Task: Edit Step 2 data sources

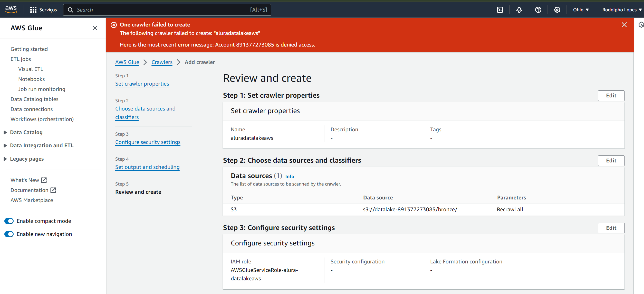Action: pos(611,161)
